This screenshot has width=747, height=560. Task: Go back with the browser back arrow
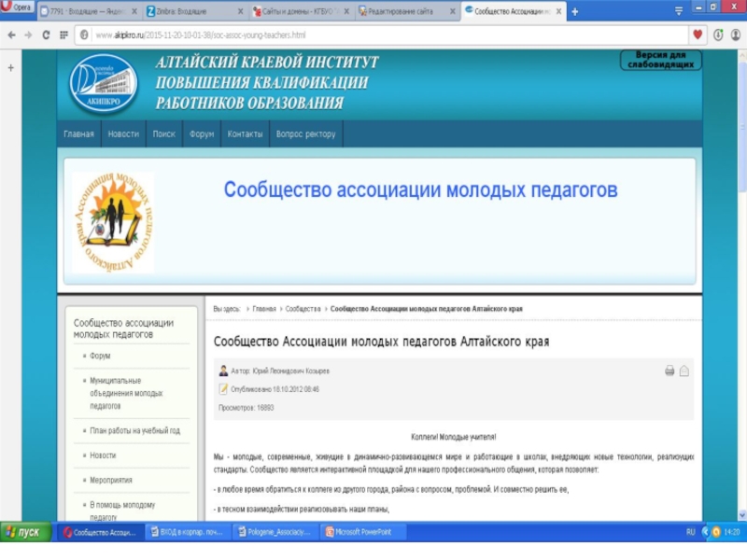pyautogui.click(x=11, y=35)
